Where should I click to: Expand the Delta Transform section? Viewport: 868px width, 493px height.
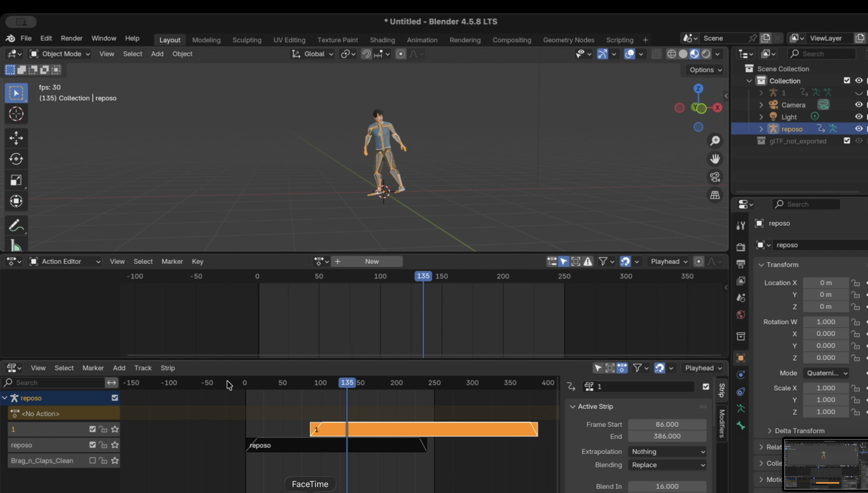[800, 431]
